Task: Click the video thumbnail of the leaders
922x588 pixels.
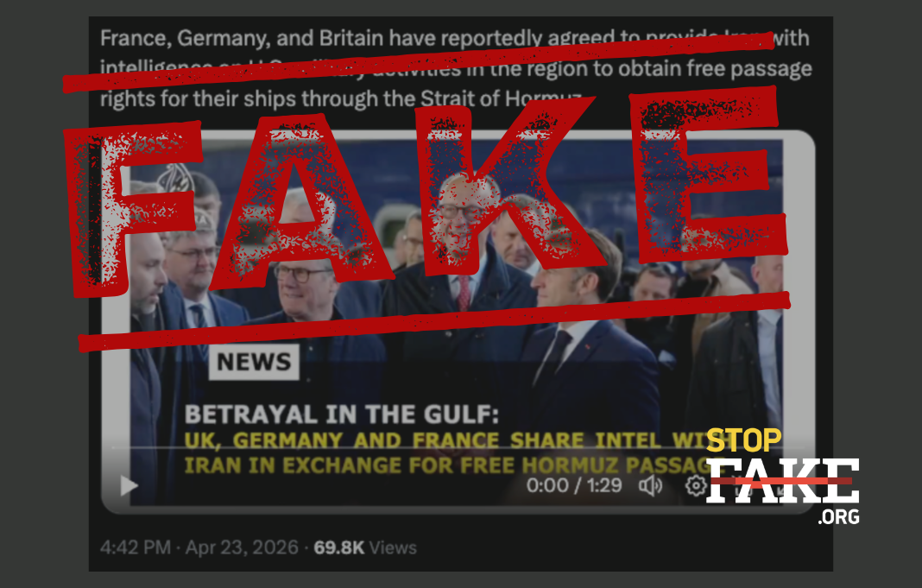Action: point(458,321)
